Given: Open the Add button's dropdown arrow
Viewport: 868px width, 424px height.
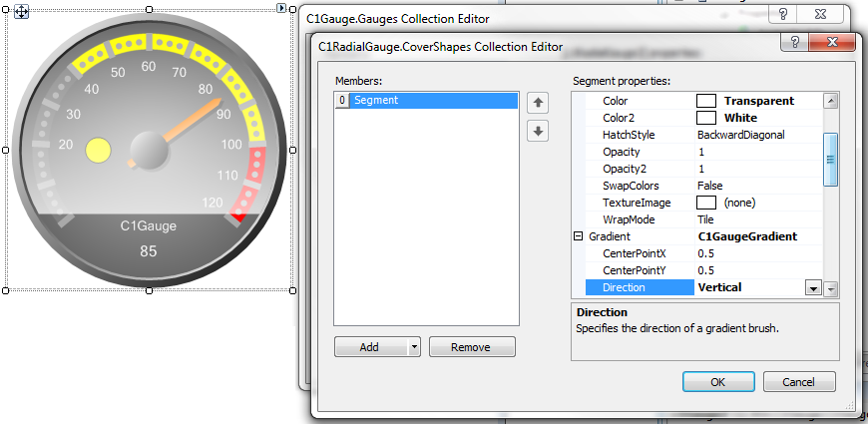Looking at the screenshot, I should point(413,347).
